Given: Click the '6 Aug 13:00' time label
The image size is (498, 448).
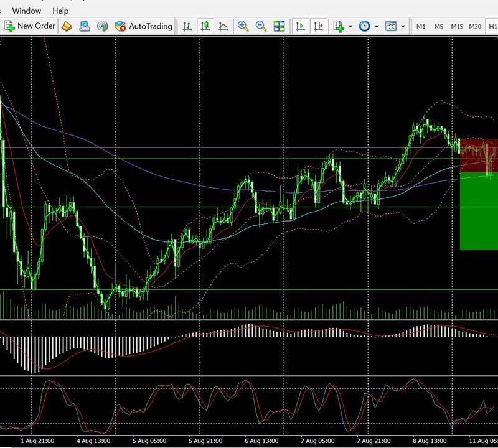Looking at the screenshot, I should 261,441.
